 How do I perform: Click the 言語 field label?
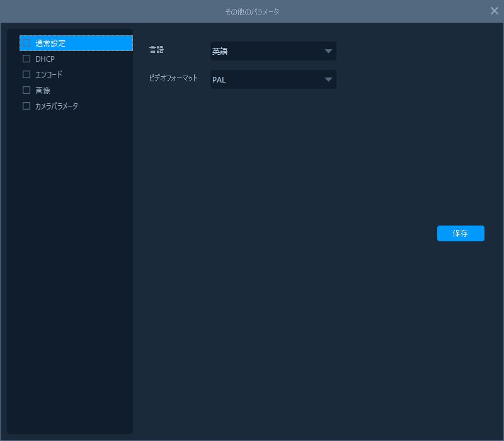coord(156,50)
